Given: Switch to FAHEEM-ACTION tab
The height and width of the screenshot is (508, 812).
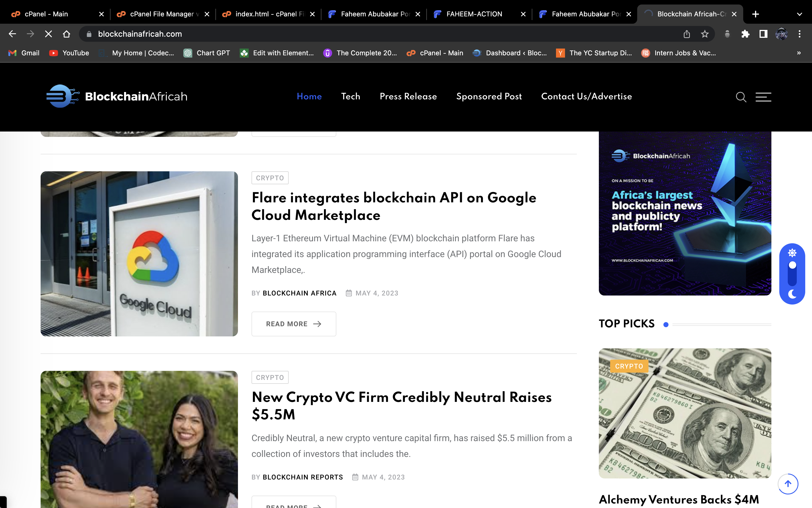Looking at the screenshot, I should (478, 14).
